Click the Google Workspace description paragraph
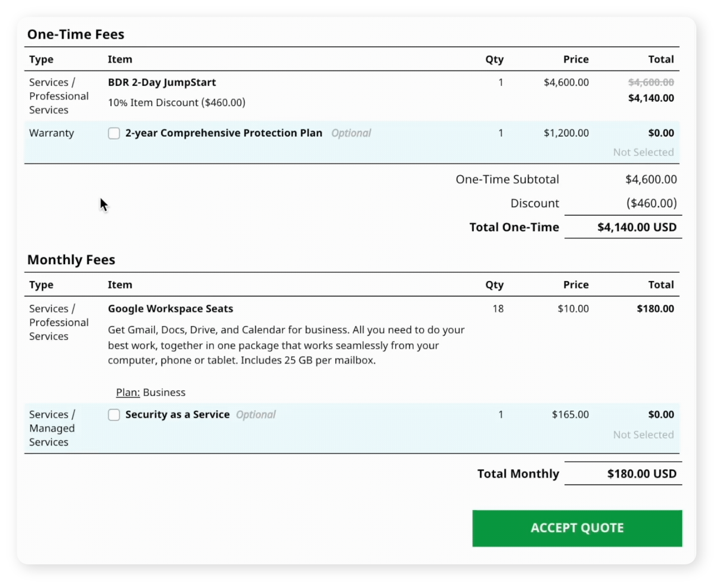This screenshot has height=588, width=720. coord(286,345)
